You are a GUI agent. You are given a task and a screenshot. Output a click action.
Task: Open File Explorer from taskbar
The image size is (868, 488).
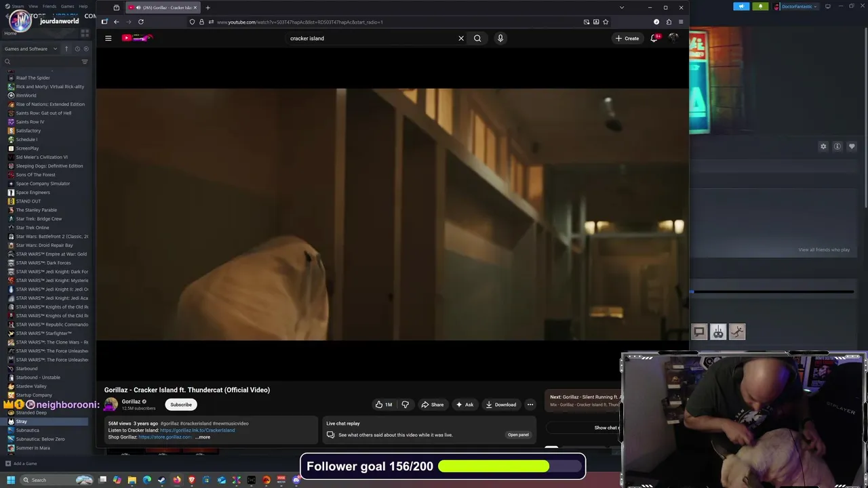coord(132,480)
